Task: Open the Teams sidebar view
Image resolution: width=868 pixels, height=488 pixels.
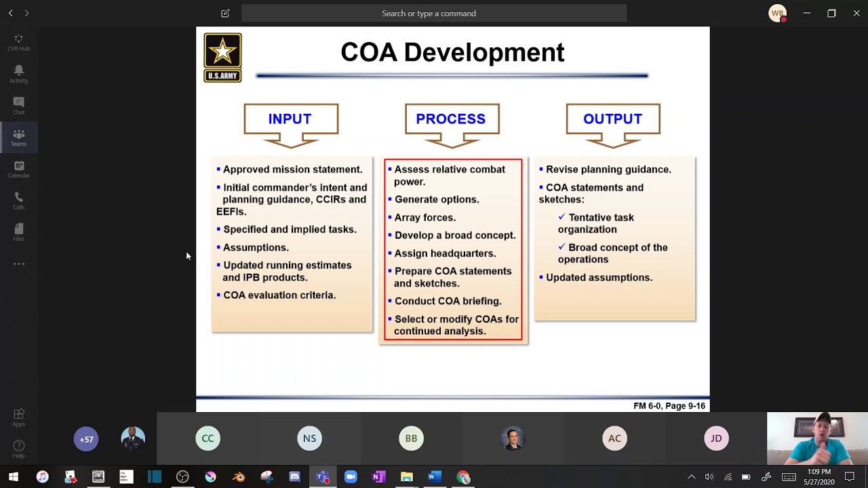Action: click(18, 137)
